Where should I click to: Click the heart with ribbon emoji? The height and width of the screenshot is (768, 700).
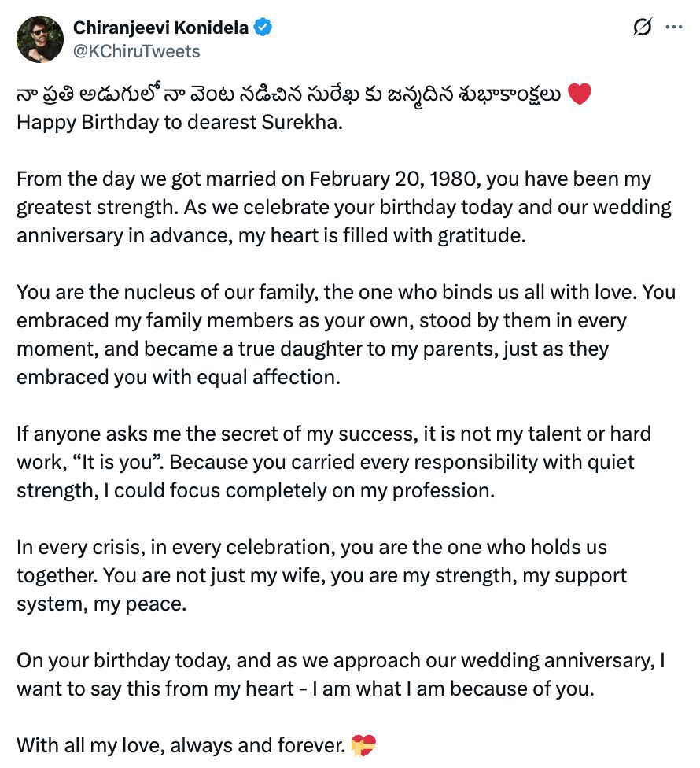363,744
